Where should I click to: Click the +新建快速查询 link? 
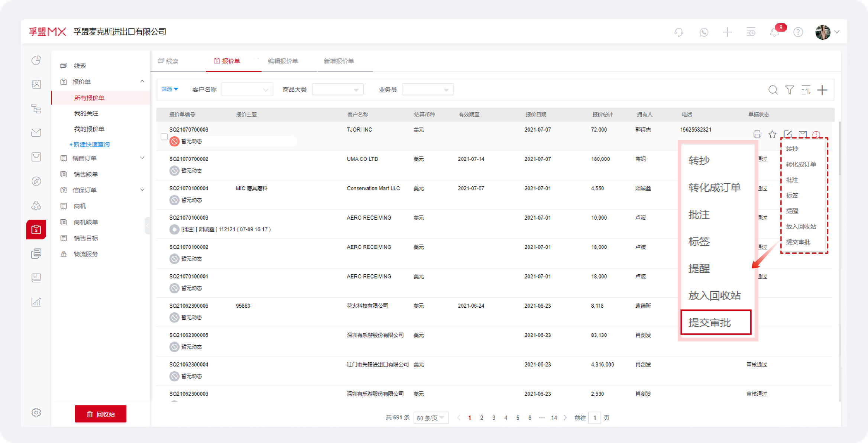[x=90, y=145]
